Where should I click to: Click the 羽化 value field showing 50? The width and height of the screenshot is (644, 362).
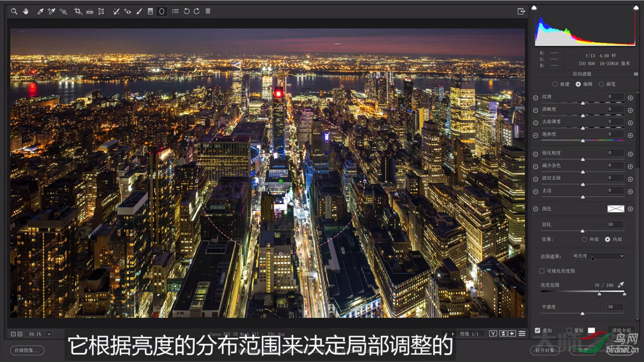615,224
